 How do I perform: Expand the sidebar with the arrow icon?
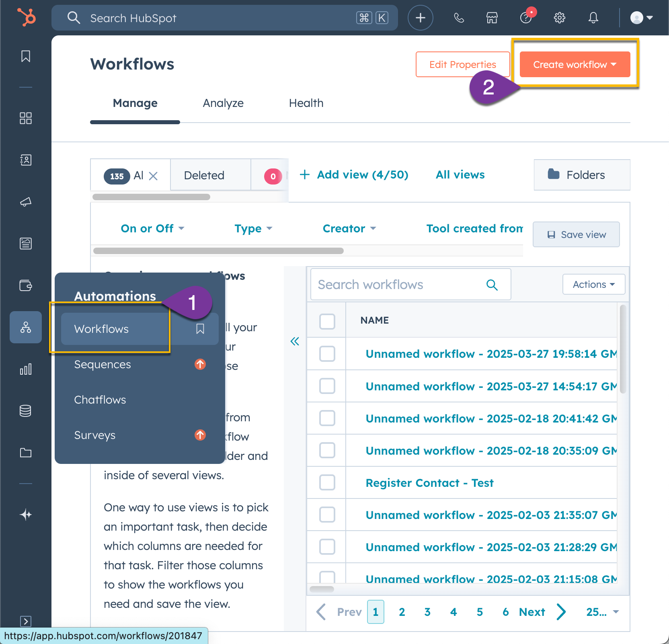click(x=26, y=621)
